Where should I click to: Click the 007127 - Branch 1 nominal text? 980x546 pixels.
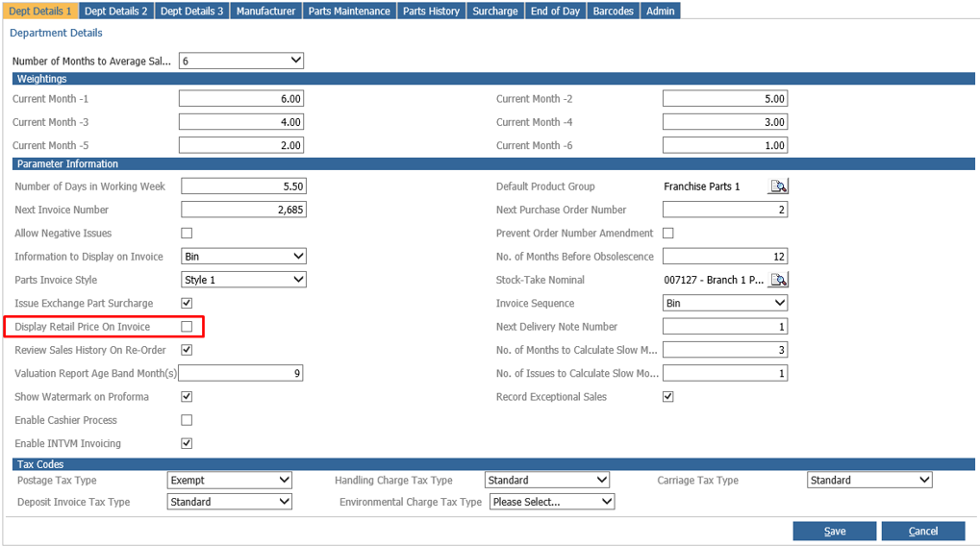click(x=714, y=280)
